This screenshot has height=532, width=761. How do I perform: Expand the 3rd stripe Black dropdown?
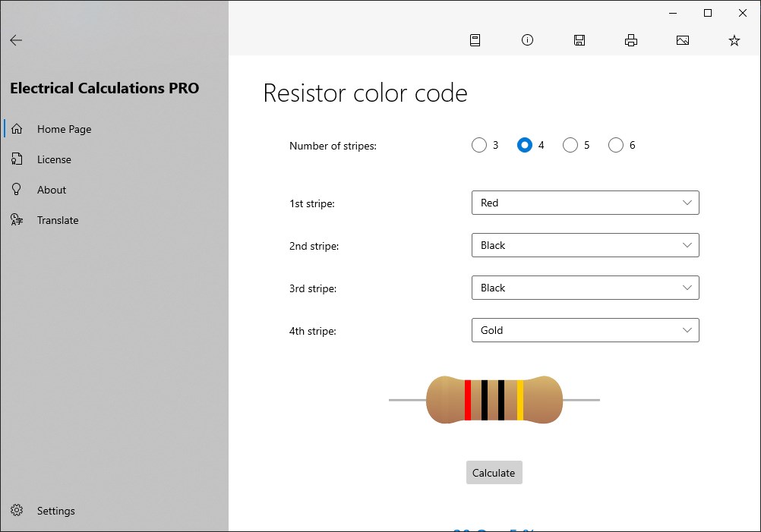coord(585,288)
